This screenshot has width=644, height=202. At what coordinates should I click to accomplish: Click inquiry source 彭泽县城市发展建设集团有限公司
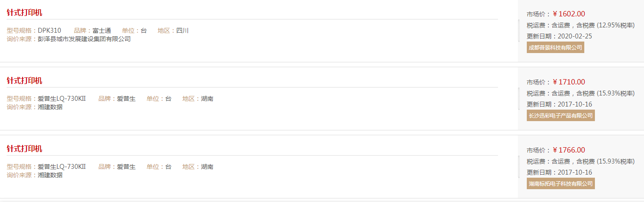84,39
